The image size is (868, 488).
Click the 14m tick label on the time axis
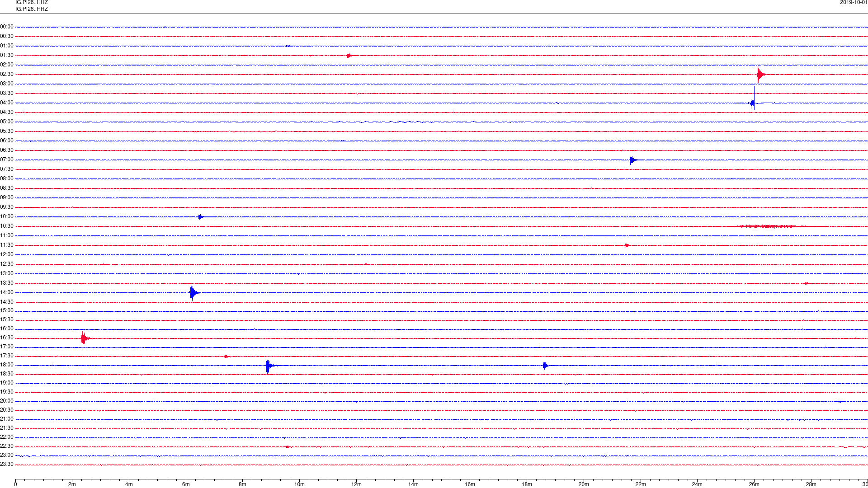[x=413, y=484]
